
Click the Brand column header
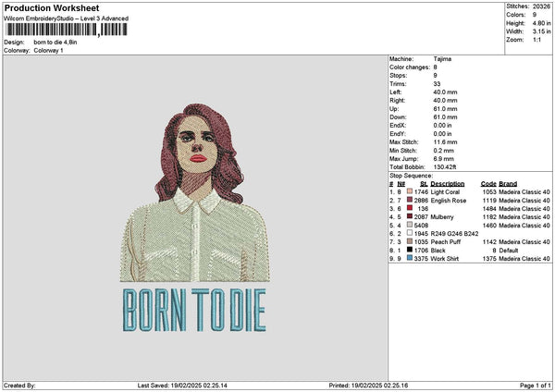[508, 183]
